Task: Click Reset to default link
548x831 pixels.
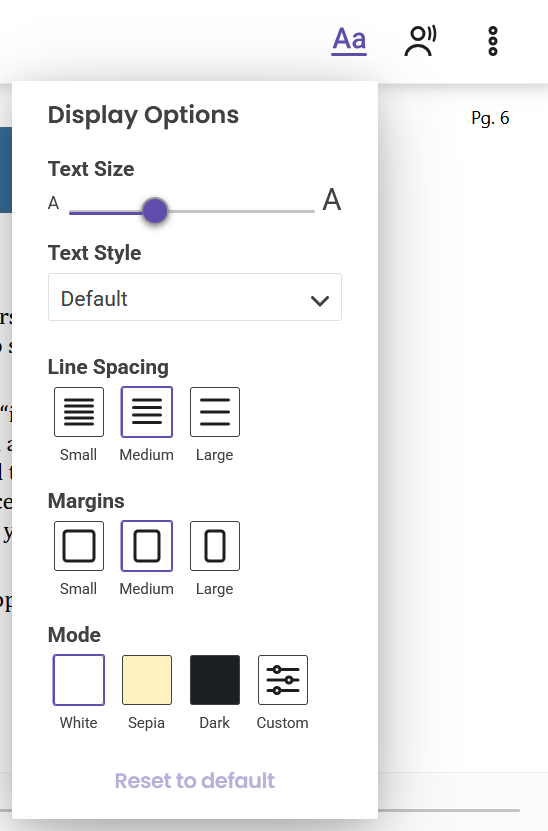Action: tap(195, 781)
